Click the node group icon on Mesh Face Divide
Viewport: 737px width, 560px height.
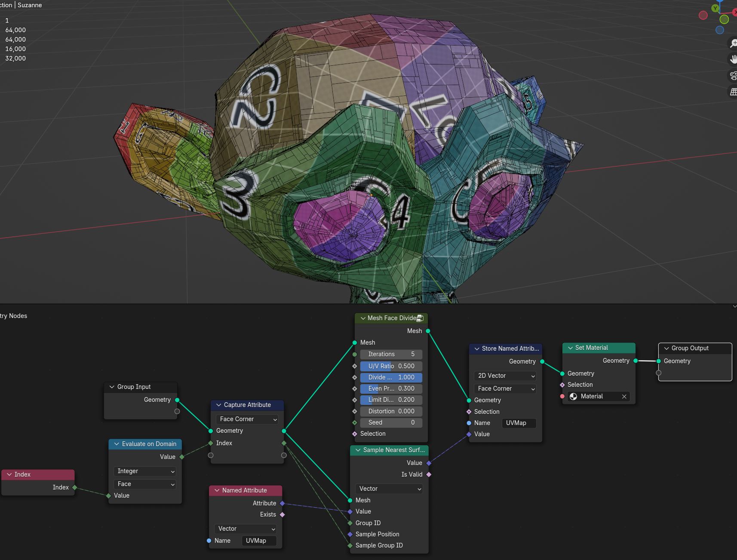tap(420, 318)
